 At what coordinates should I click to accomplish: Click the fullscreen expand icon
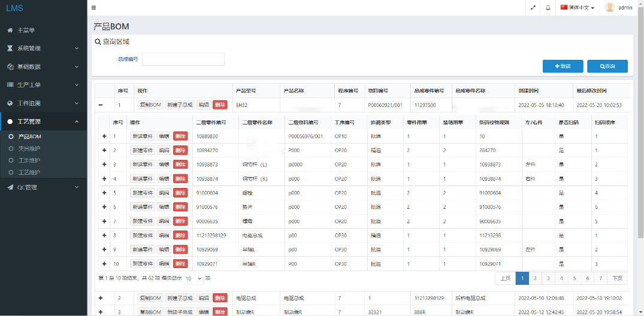[x=533, y=8]
